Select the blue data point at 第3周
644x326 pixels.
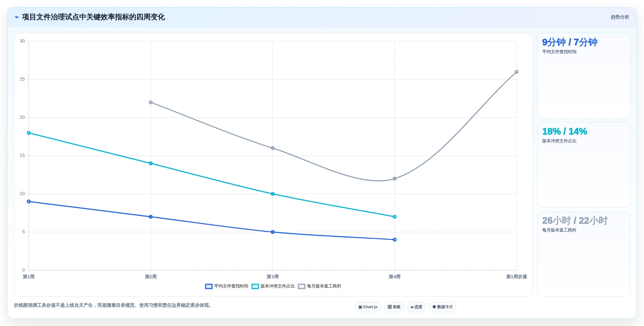coord(273,232)
